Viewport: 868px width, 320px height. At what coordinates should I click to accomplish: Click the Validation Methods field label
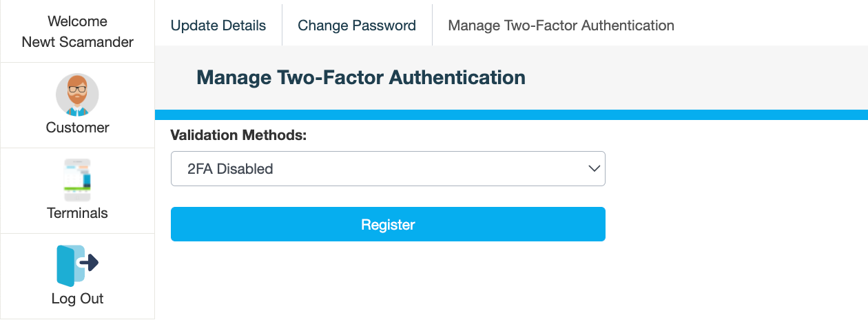point(238,135)
